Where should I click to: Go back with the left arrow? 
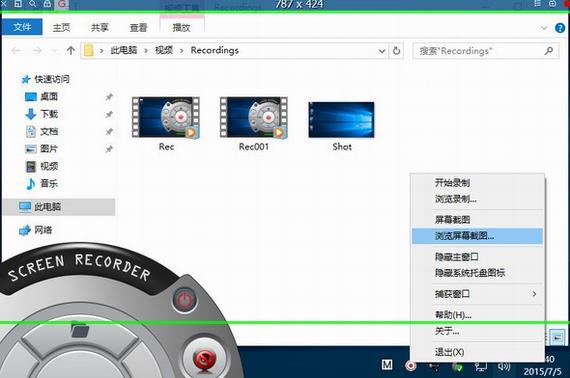(16, 51)
